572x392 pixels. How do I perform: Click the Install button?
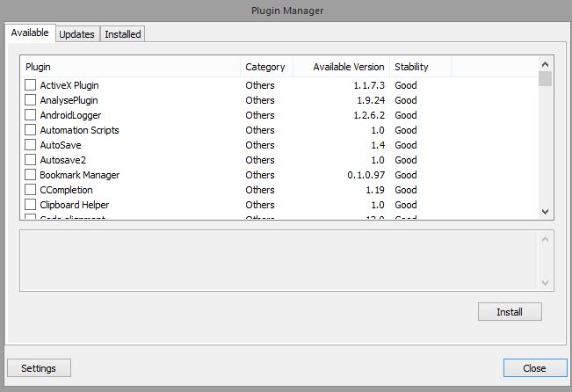[510, 312]
